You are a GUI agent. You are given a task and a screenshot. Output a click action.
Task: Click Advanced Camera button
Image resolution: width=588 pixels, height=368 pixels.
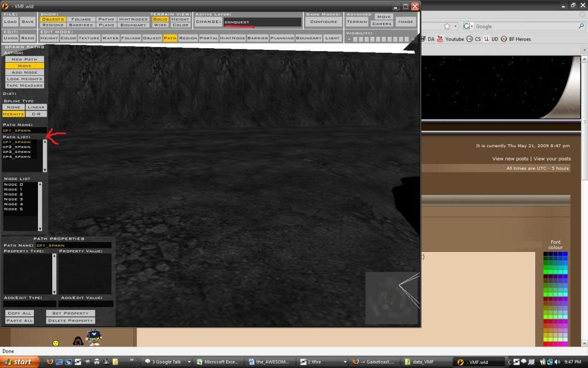[x=382, y=24]
